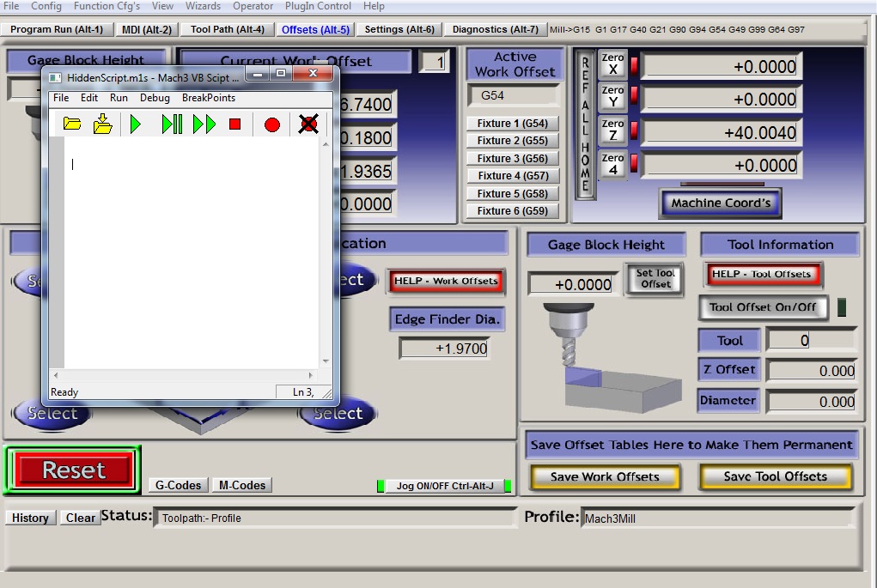Open the Debug menu in script editor
Viewport: 877px width, 588px height.
(155, 98)
